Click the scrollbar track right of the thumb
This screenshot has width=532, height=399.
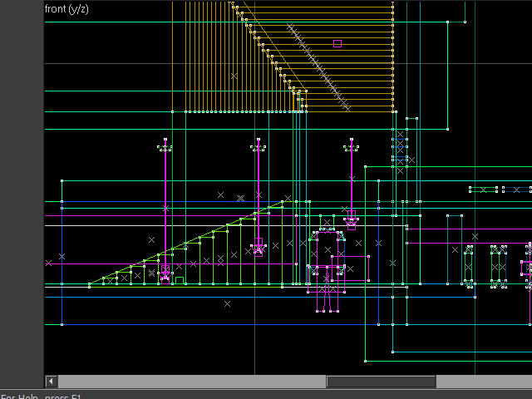tap(482, 382)
